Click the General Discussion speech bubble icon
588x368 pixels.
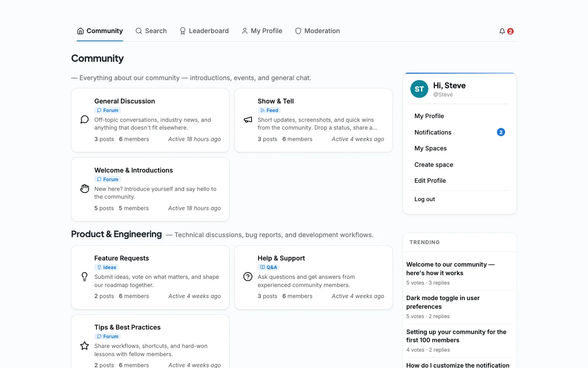(x=85, y=119)
